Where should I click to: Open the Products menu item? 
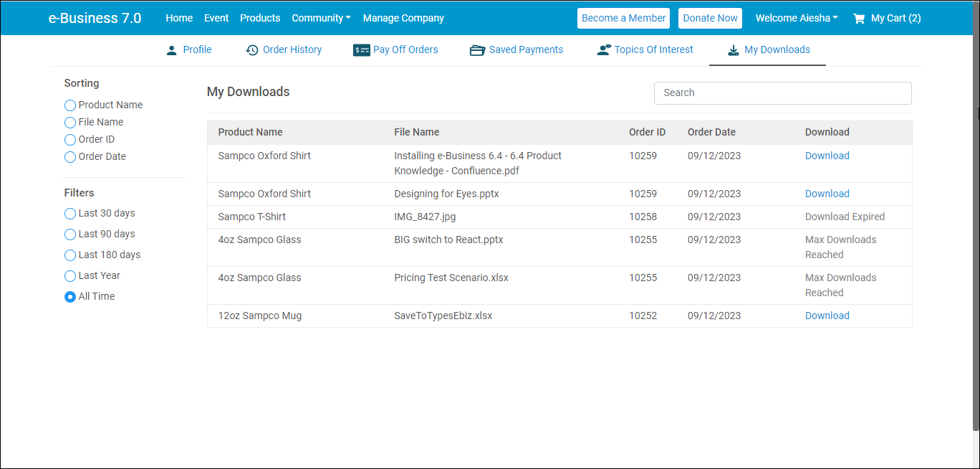[x=260, y=18]
